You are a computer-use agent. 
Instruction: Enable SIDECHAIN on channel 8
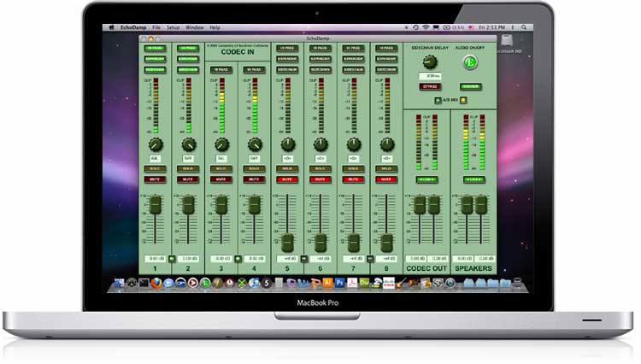pyautogui.click(x=386, y=70)
